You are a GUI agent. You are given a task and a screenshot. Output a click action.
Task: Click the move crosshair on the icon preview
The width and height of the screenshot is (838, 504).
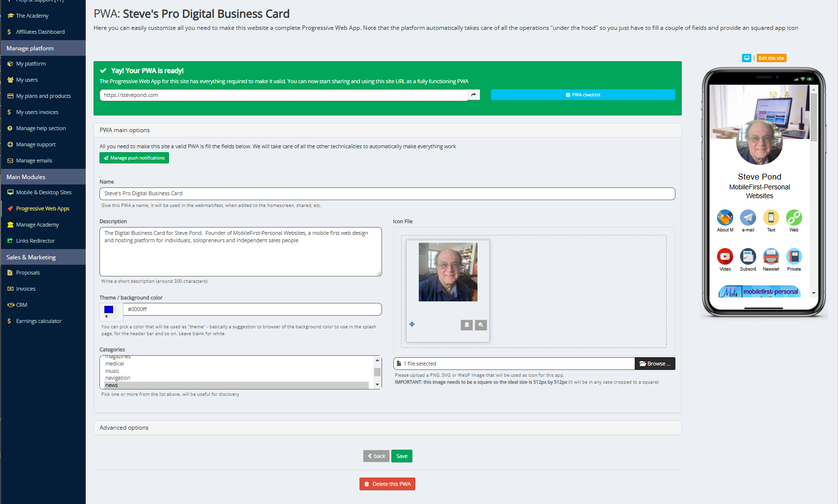click(412, 324)
